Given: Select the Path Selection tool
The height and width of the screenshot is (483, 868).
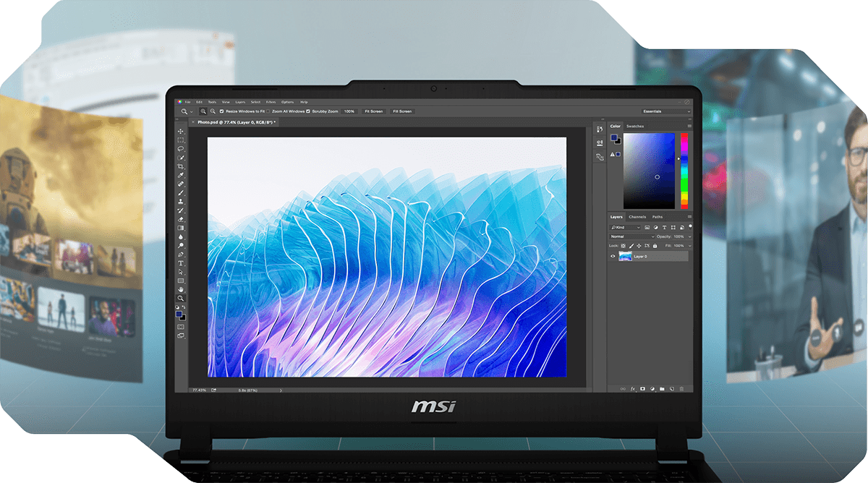Looking at the screenshot, I should pos(181,272).
